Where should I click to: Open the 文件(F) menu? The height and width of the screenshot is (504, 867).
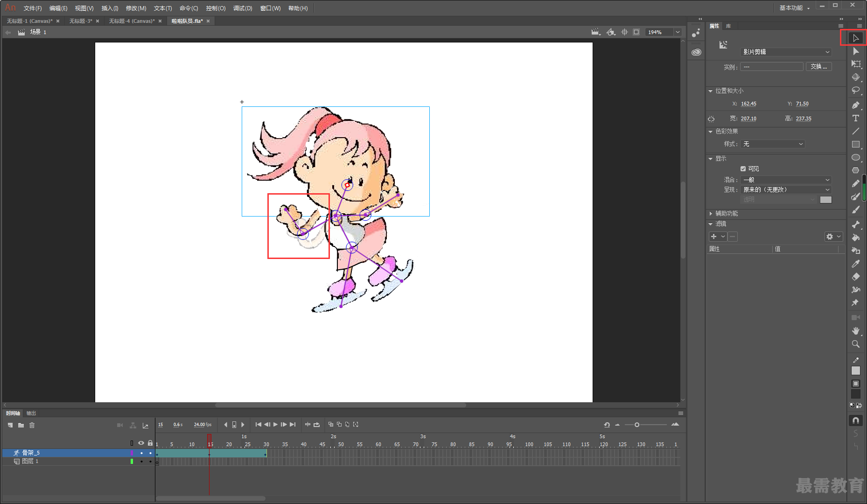[x=33, y=8]
